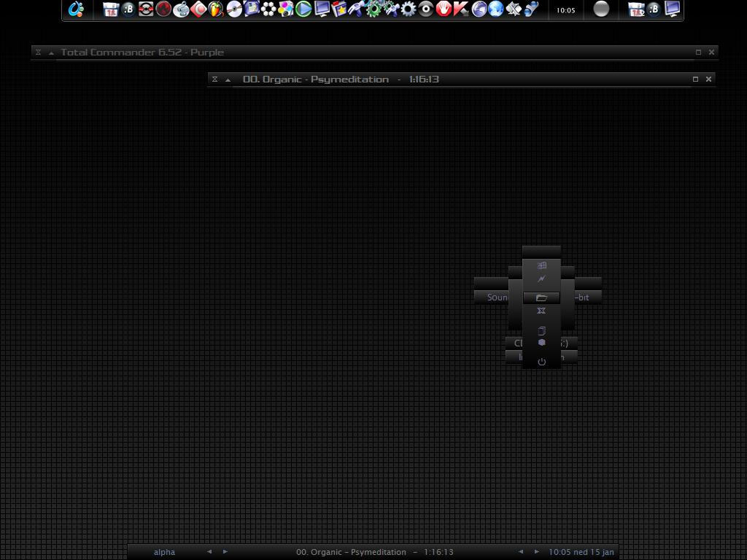Launch the green play button media icon

coord(303,9)
